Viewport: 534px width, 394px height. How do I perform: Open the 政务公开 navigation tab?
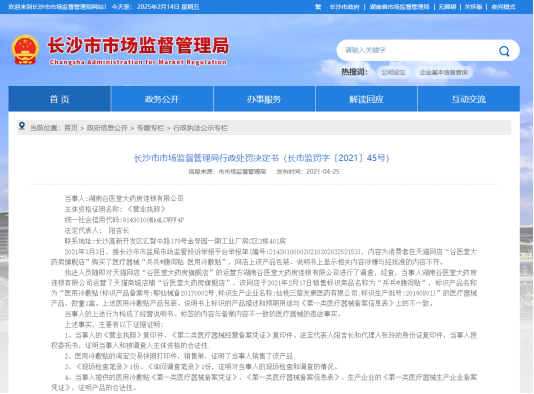(x=162, y=99)
